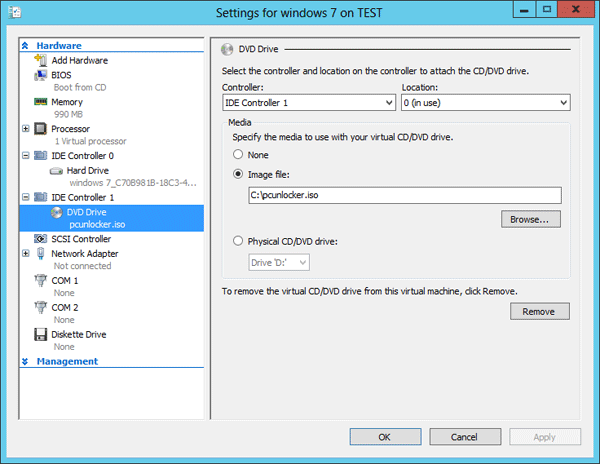The width and height of the screenshot is (600, 464).
Task: Expand the Processor tree node
Action: [x=26, y=129]
